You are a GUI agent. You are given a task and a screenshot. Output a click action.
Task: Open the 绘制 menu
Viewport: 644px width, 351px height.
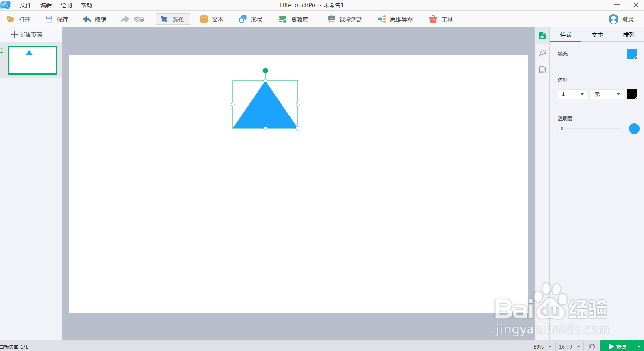pyautogui.click(x=66, y=5)
